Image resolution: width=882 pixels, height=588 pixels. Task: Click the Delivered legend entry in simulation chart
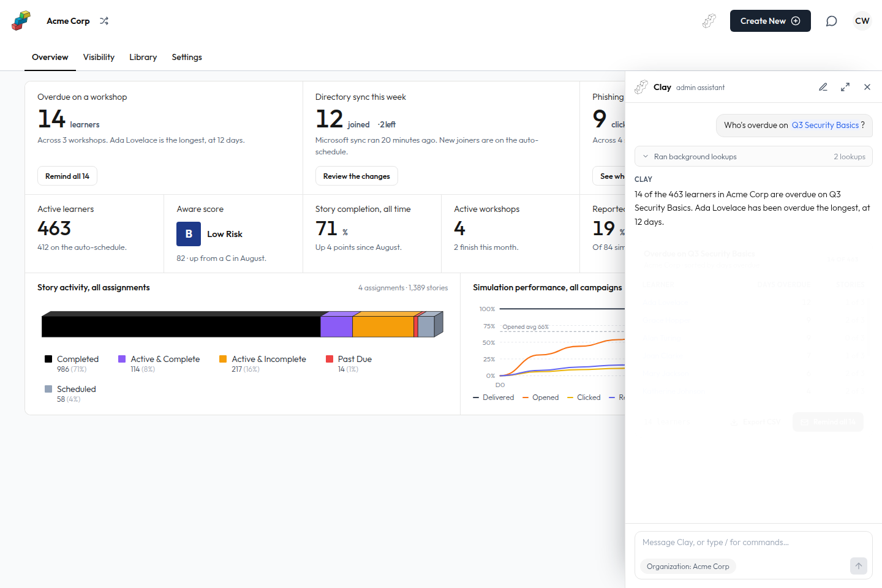494,398
